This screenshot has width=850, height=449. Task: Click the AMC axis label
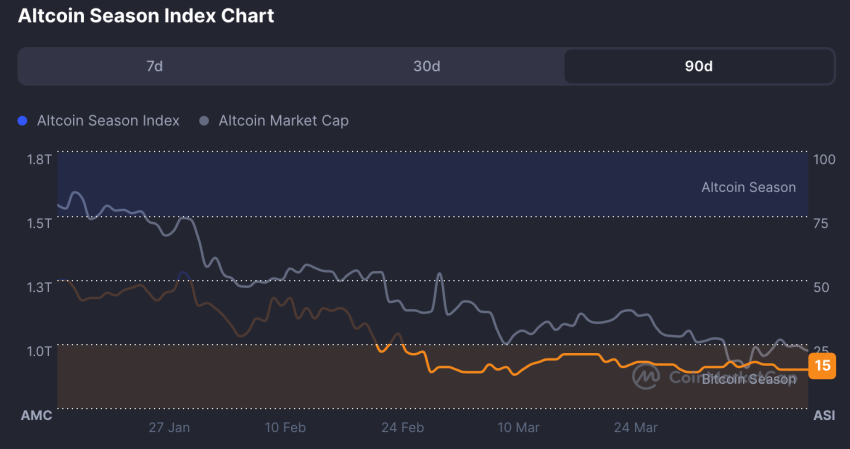click(x=36, y=415)
